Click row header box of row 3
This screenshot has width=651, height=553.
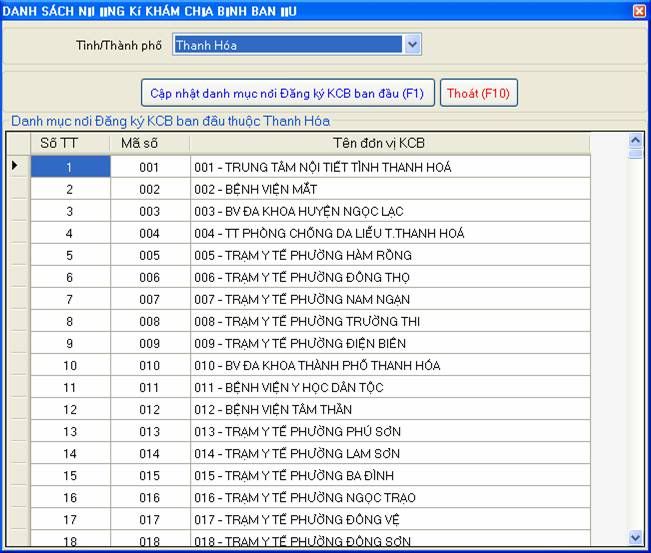pyautogui.click(x=18, y=211)
